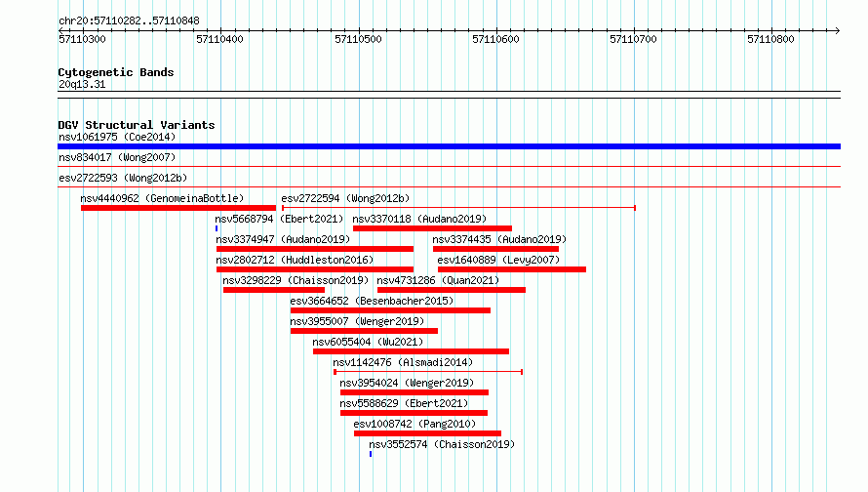Click the 57110700 ruler position
868x492 pixels.
[633, 39]
